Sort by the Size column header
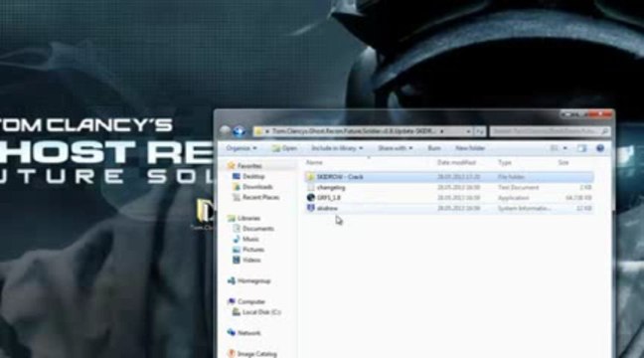 [563, 163]
